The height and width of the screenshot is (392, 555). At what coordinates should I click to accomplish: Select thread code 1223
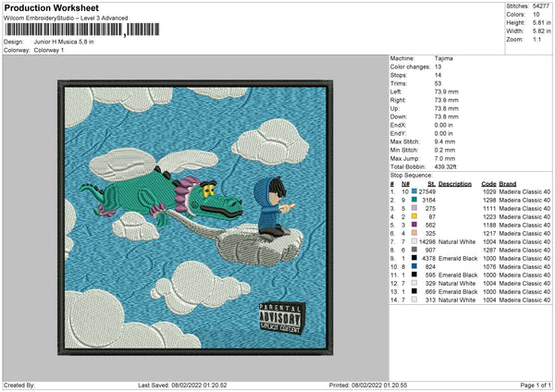(490, 216)
